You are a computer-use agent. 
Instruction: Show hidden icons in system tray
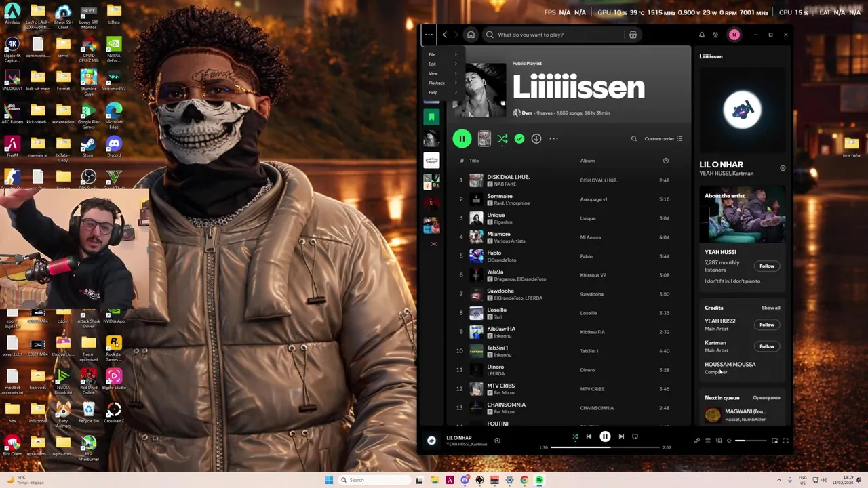(x=778, y=480)
